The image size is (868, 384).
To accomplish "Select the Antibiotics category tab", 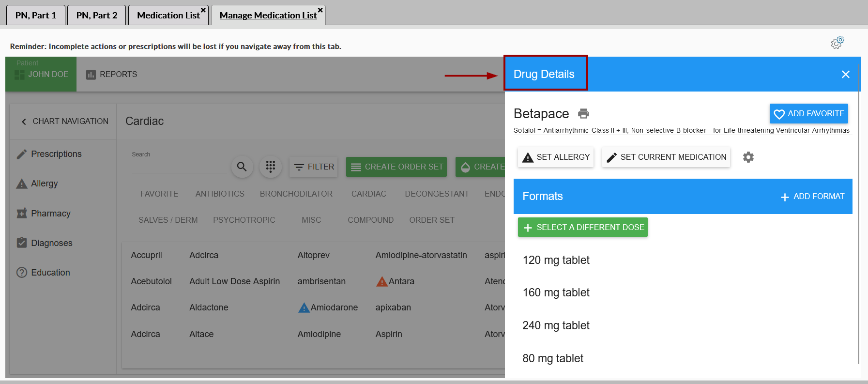I will pyautogui.click(x=220, y=194).
